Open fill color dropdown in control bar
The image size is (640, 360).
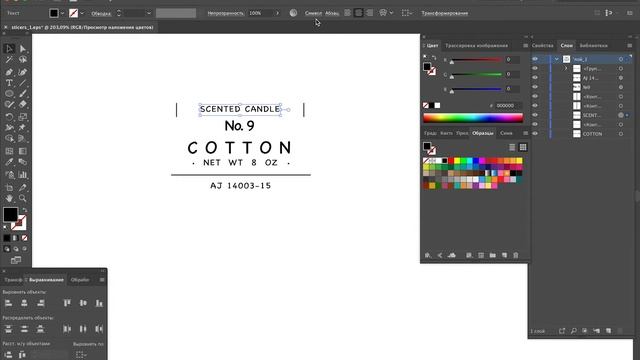62,13
